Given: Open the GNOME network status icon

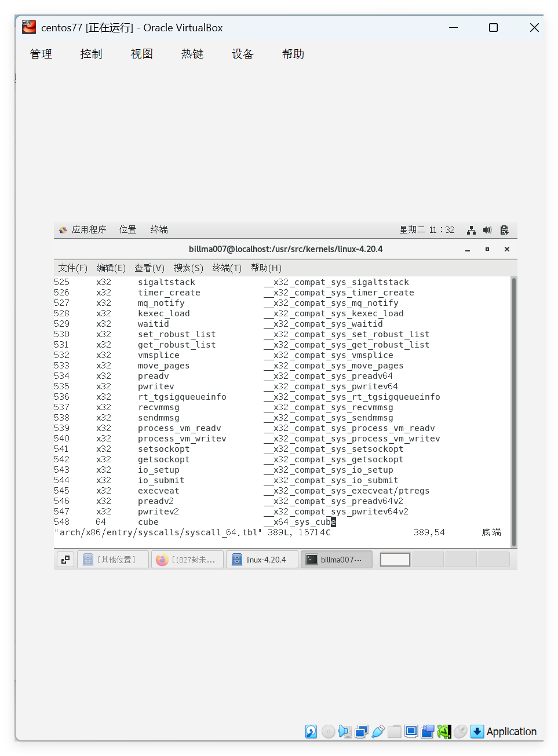Looking at the screenshot, I should [471, 230].
